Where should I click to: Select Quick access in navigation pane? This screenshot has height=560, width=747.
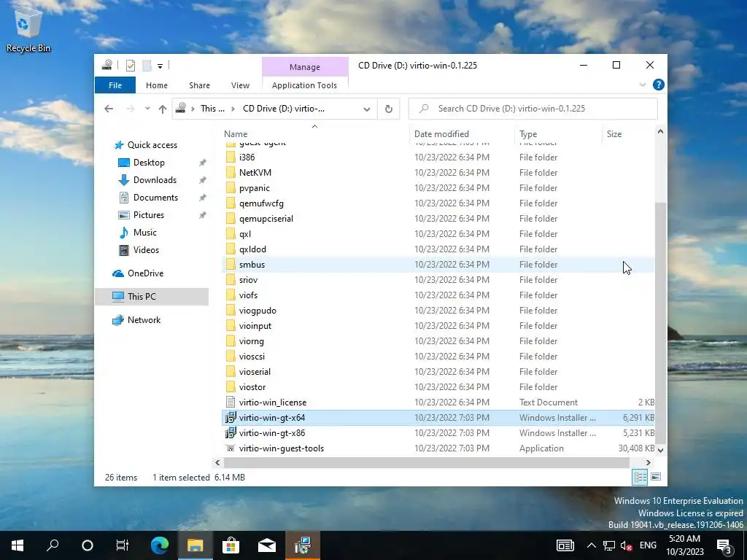[152, 145]
